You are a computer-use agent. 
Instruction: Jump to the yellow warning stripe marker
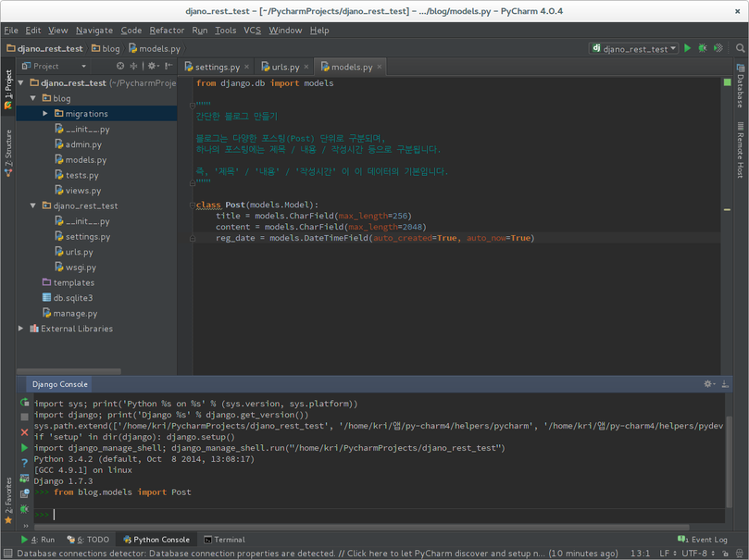point(727,209)
